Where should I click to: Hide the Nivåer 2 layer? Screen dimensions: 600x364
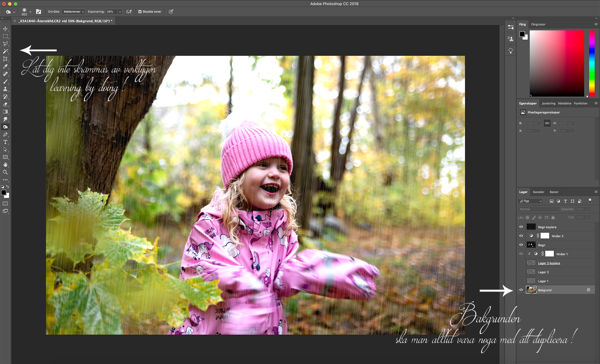tap(521, 236)
